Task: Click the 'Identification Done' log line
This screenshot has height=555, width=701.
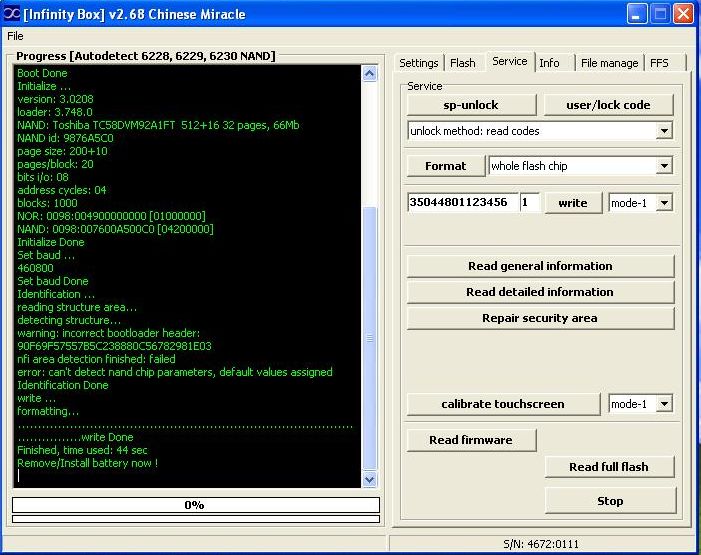Action: click(63, 385)
